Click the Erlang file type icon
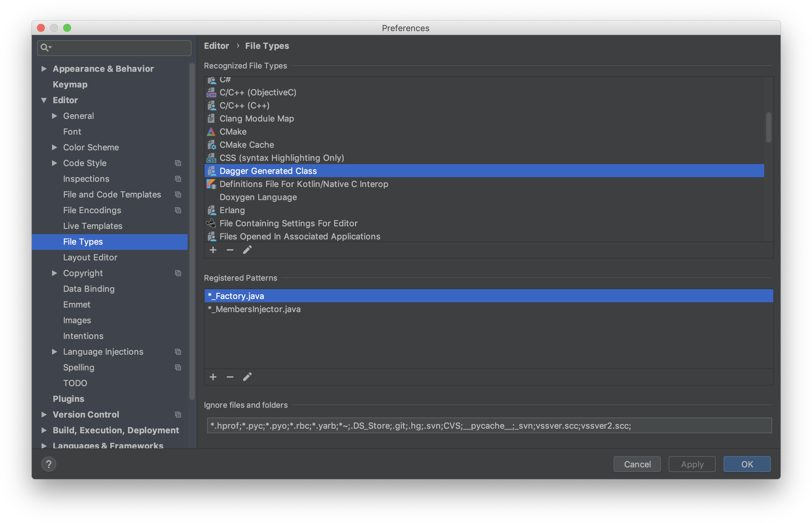Viewport: 812px width, 523px height. 211,210
